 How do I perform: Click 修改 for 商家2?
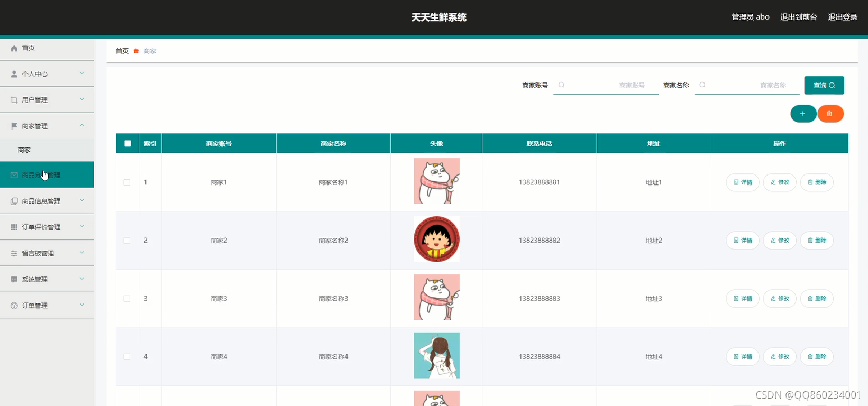[780, 241]
